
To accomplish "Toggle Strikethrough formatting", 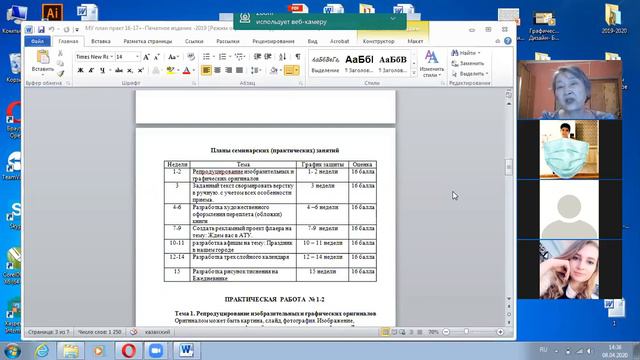I will (119, 70).
